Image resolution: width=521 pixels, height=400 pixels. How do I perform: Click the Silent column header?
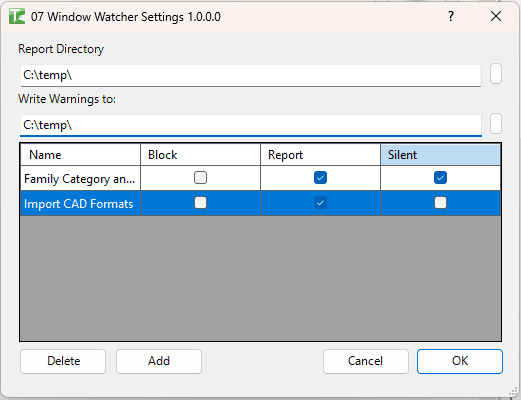[440, 155]
